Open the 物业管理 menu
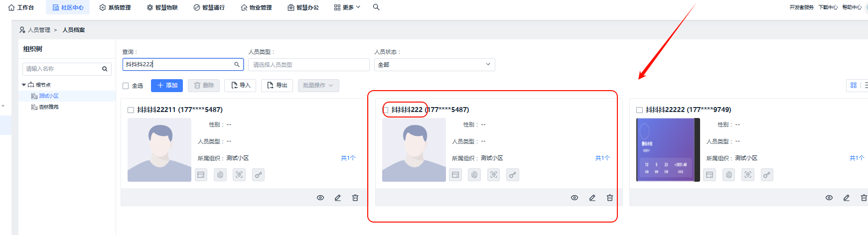This screenshot has width=868, height=235. [256, 7]
